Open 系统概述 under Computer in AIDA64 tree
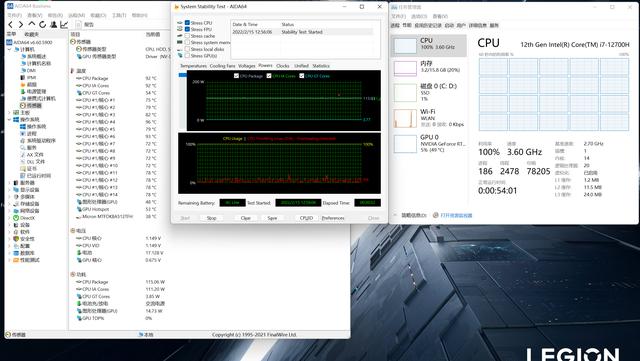This screenshot has width=640, height=361. point(36,56)
